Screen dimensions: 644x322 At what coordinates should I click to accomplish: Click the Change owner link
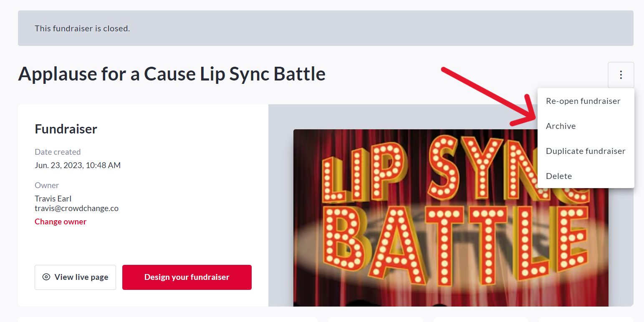61,221
